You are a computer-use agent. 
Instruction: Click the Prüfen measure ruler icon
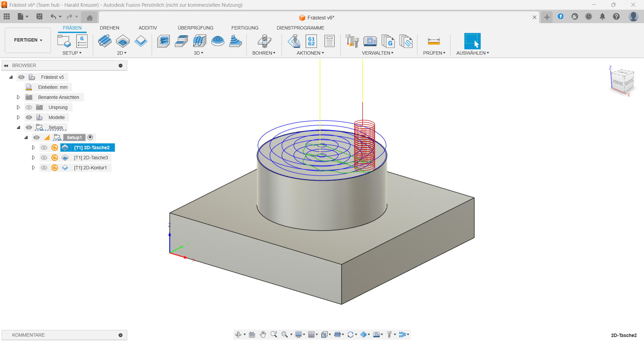[x=433, y=41]
